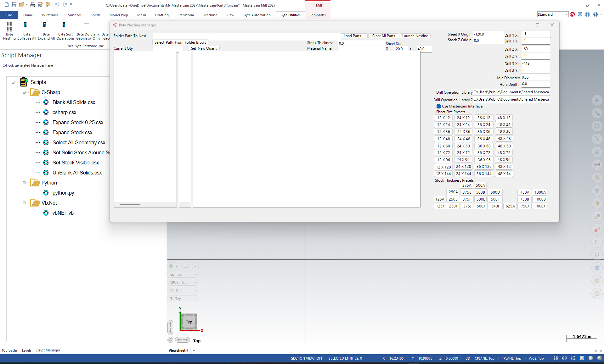
Task: Switch to the Toolpaths ribbon tab
Action: coord(318,15)
